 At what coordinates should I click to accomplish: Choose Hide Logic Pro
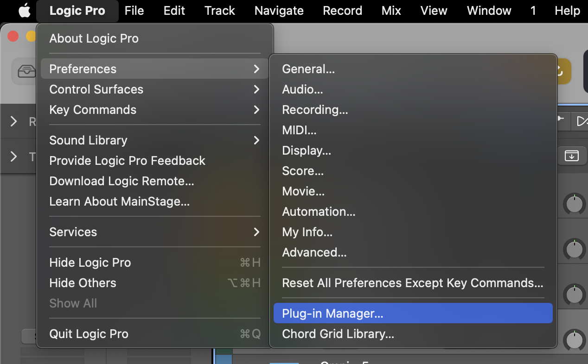pos(154,263)
